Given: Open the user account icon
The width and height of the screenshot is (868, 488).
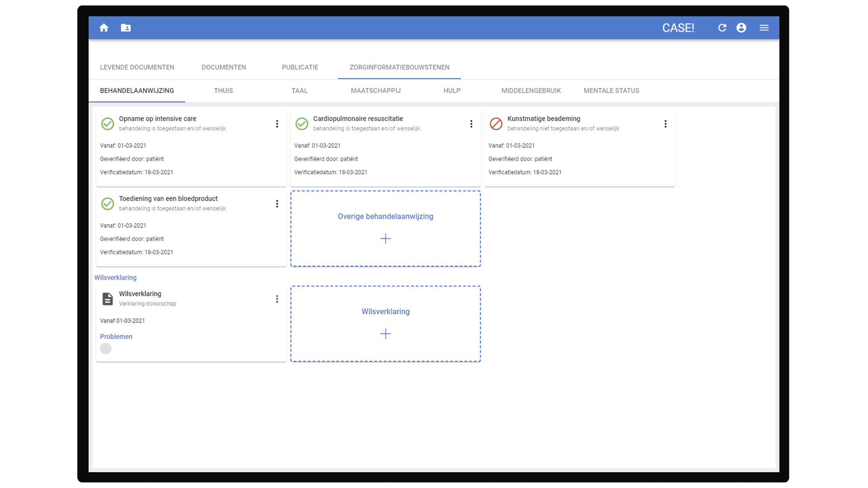Looking at the screenshot, I should [x=741, y=28].
